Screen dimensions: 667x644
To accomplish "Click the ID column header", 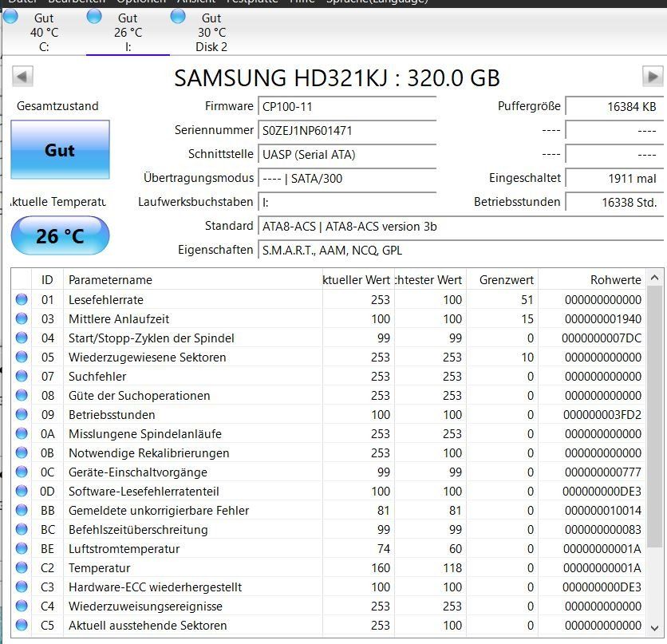I will (x=47, y=279).
